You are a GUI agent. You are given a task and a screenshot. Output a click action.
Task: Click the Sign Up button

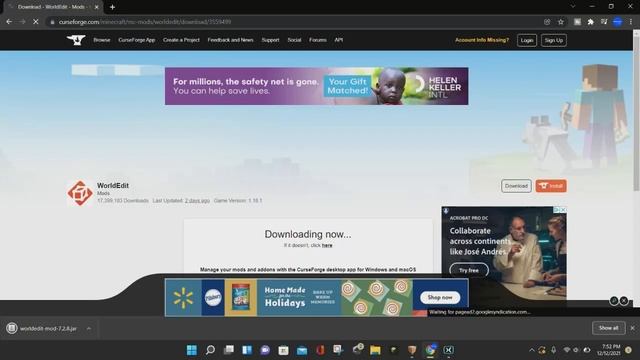pos(553,40)
